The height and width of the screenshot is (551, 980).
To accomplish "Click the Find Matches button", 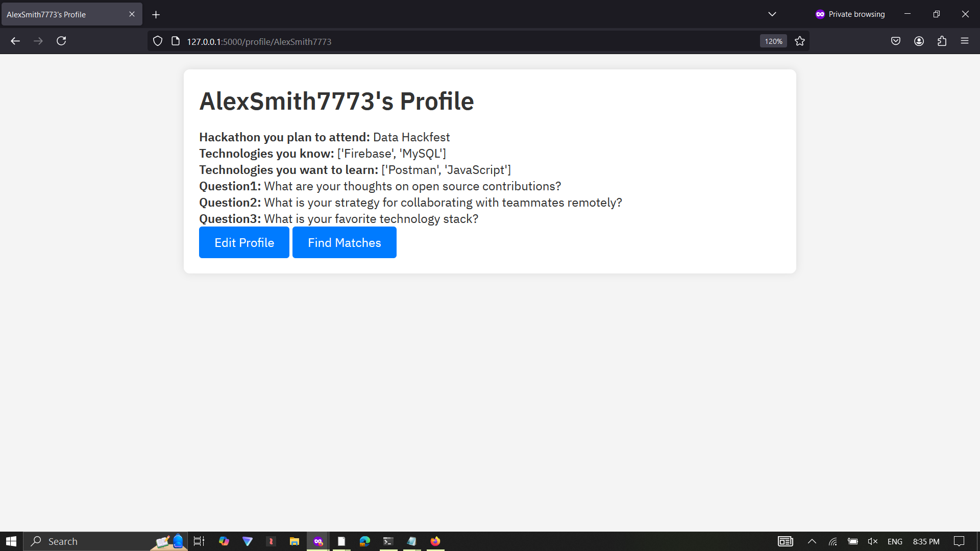I will pyautogui.click(x=344, y=242).
